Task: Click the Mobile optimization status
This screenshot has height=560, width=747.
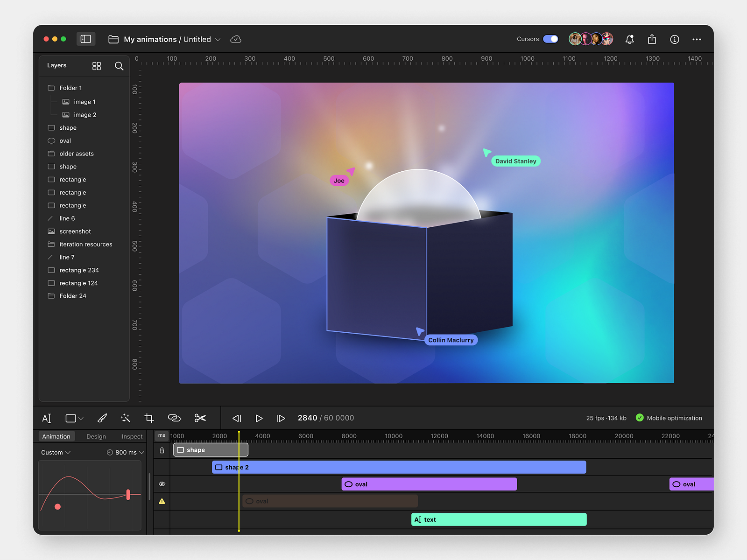Action: pos(669,418)
